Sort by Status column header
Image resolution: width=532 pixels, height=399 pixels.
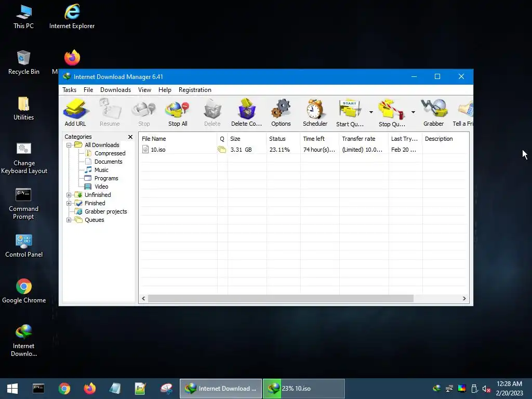(283, 139)
